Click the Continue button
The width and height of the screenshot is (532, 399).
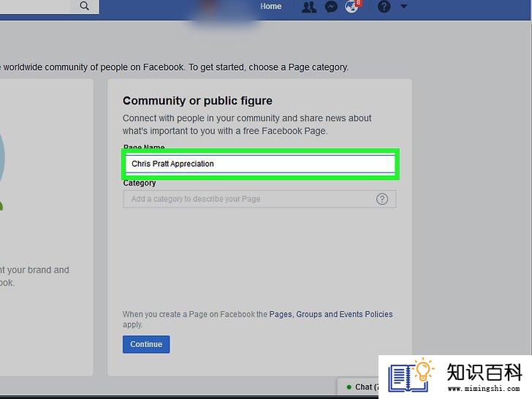tap(146, 344)
